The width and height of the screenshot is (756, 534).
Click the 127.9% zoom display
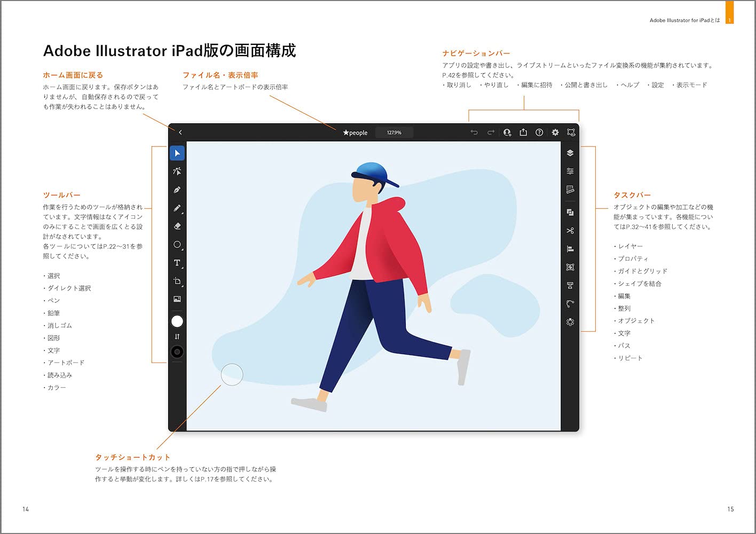point(394,132)
